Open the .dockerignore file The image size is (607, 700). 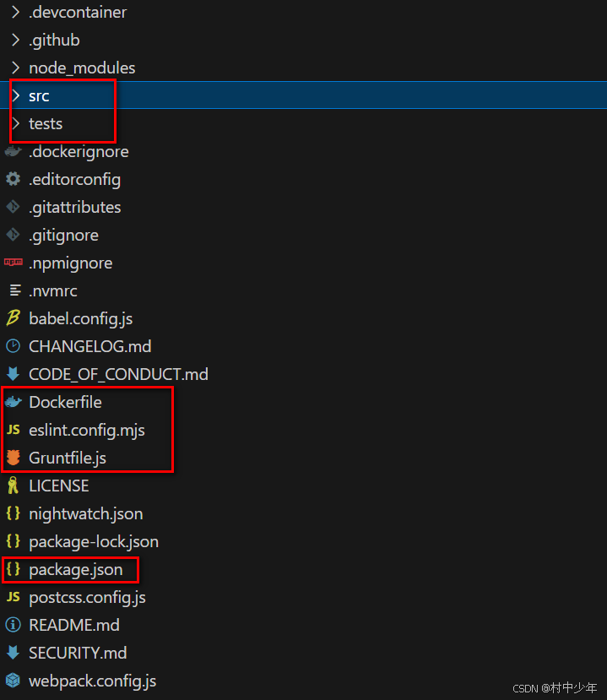pyautogui.click(x=79, y=152)
